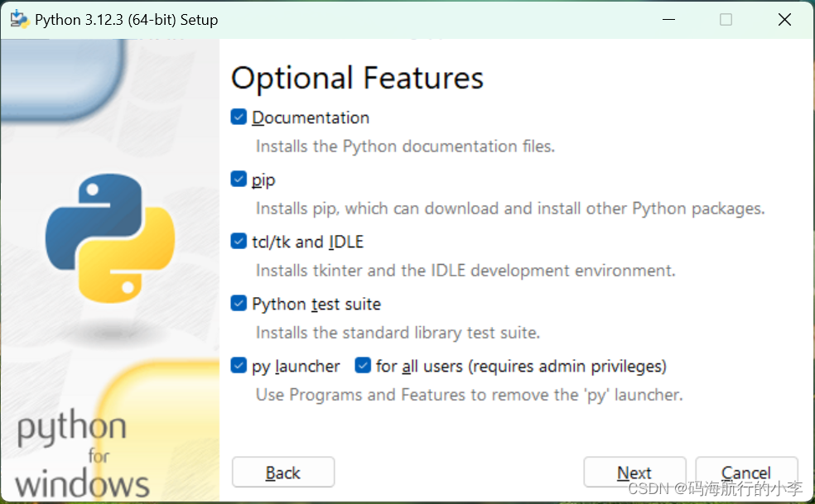Click the py launcher label
Image resolution: width=815 pixels, height=504 pixels.
(x=296, y=367)
